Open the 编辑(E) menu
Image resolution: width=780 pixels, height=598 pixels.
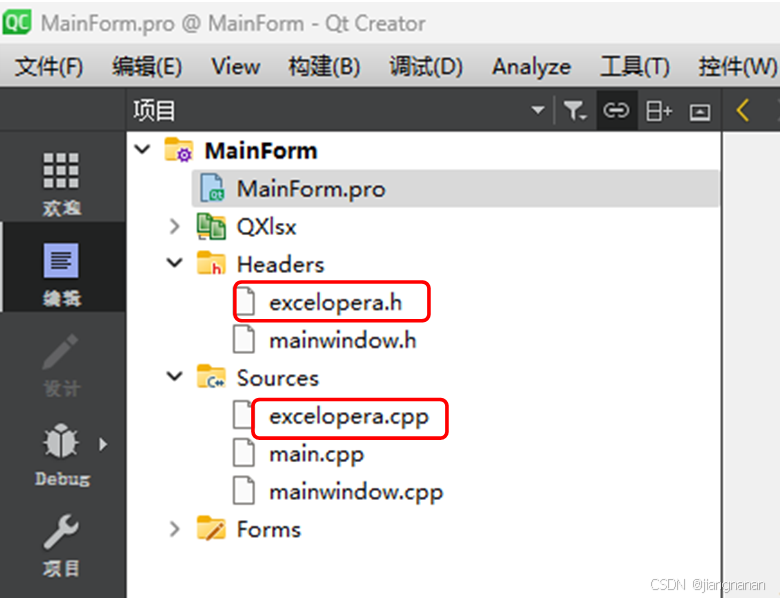[147, 66]
